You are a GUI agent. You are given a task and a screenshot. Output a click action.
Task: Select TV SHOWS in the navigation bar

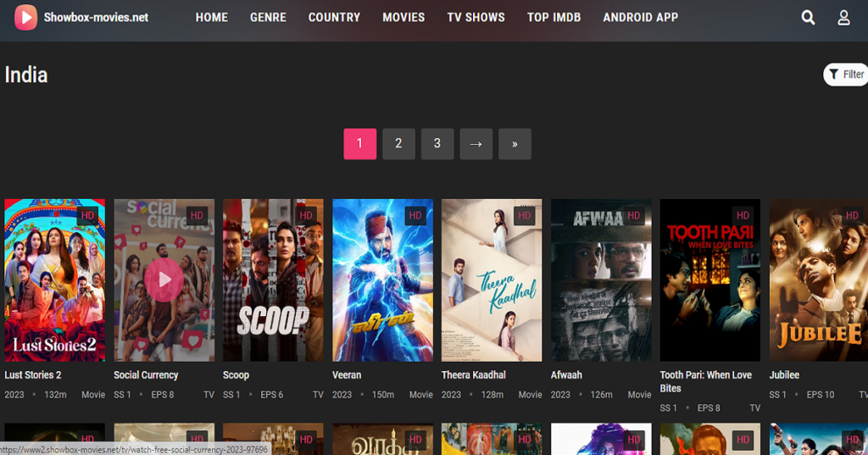(x=476, y=18)
